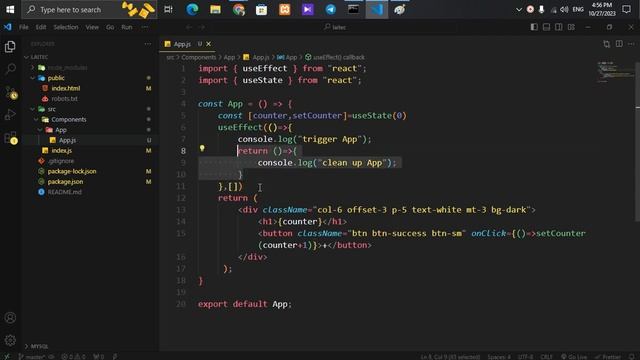Open the menu bar overflow ellipsis
The width and height of the screenshot is (640, 360).
145,27
